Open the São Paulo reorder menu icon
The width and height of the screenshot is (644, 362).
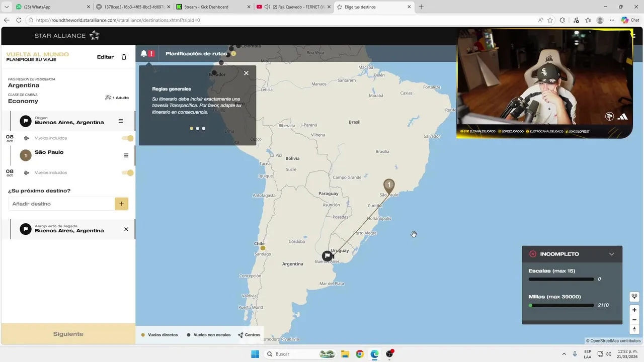click(x=126, y=155)
